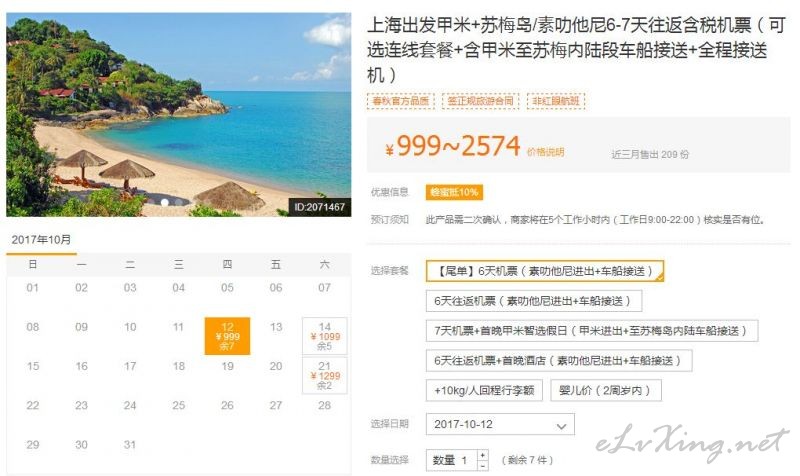Image resolution: width=800 pixels, height=476 pixels.
Task: Select the +10kg/人回程行李额 option
Action: [x=484, y=390]
